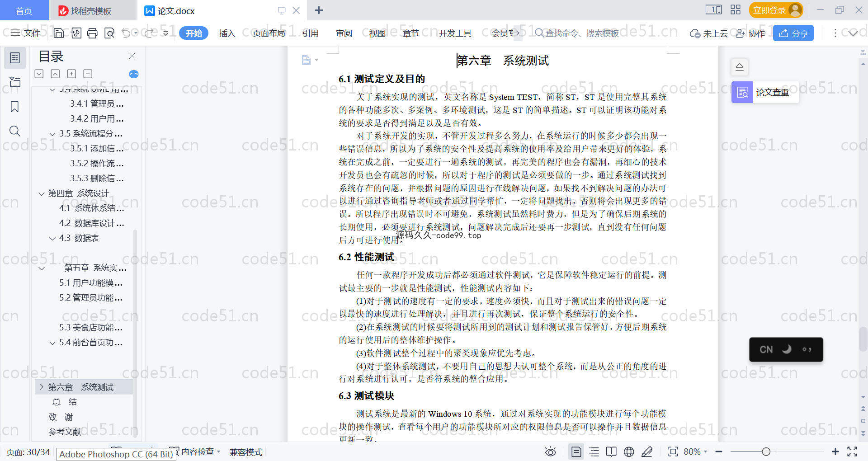
Task: Toggle eye protection mode icon
Action: 551,452
